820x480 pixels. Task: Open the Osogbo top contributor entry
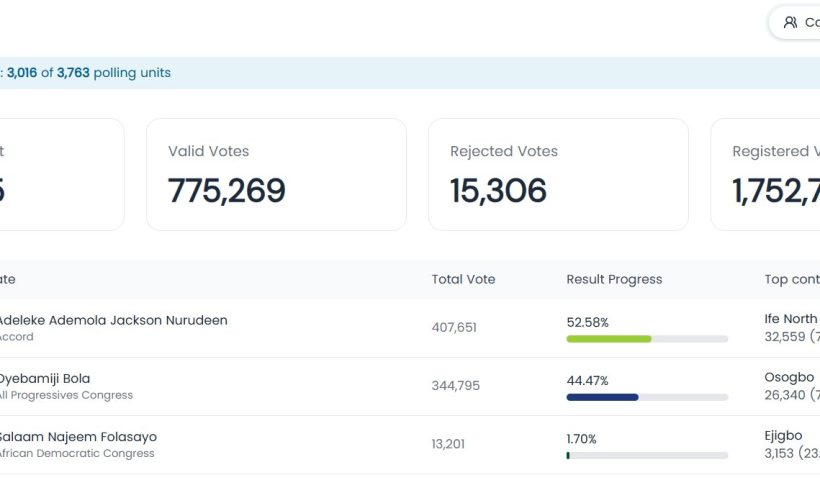tap(792, 386)
